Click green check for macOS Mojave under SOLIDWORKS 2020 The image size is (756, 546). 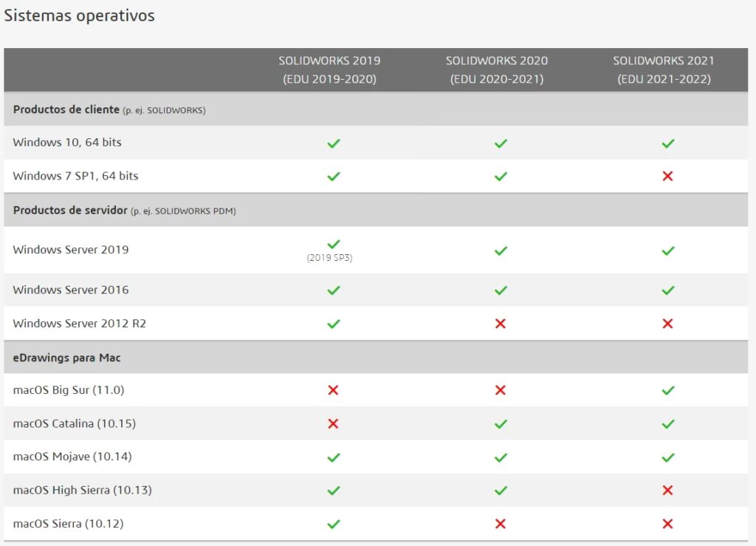(501, 457)
